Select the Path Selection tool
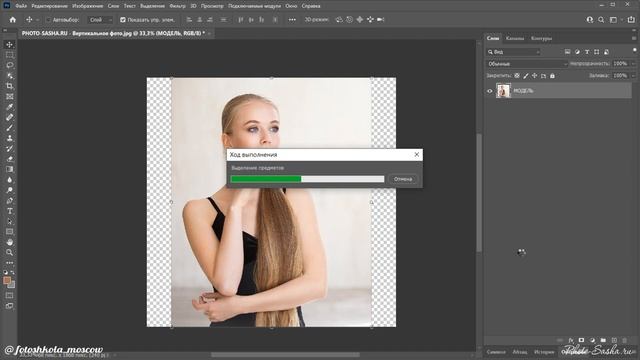This screenshot has height=360, width=640. click(x=9, y=221)
